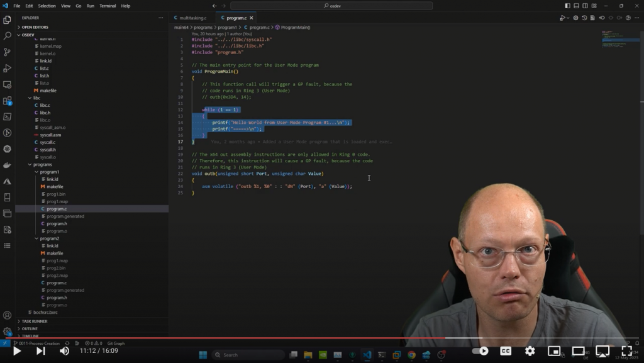Open the File menu
This screenshot has height=363, width=644.
click(17, 6)
